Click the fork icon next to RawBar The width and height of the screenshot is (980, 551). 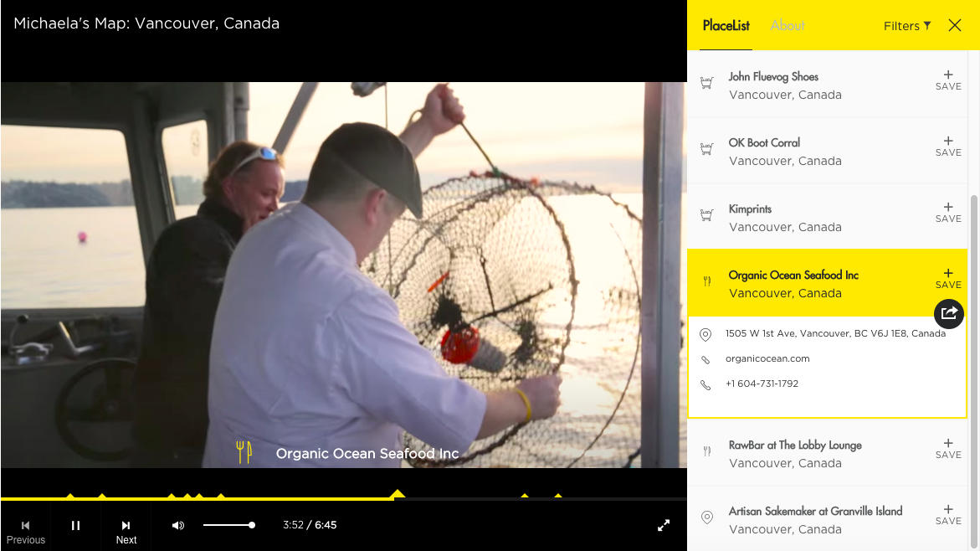coord(707,451)
